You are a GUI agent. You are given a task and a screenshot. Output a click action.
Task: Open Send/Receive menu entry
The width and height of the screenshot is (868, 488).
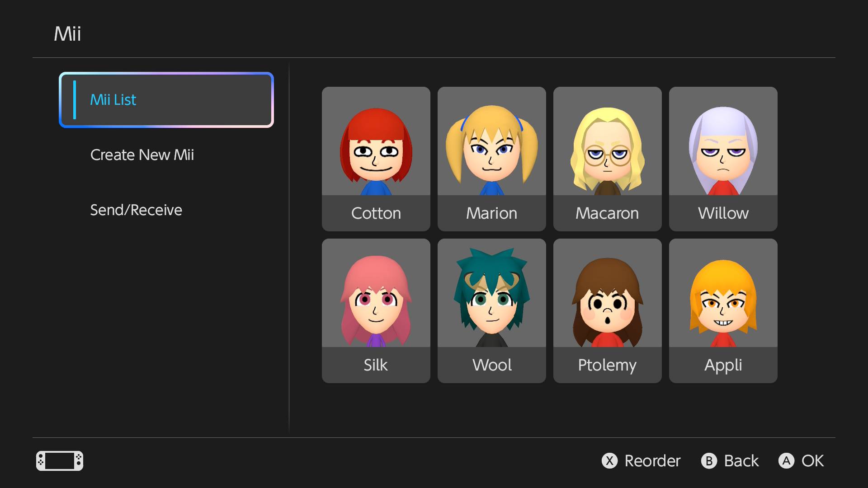[136, 210]
